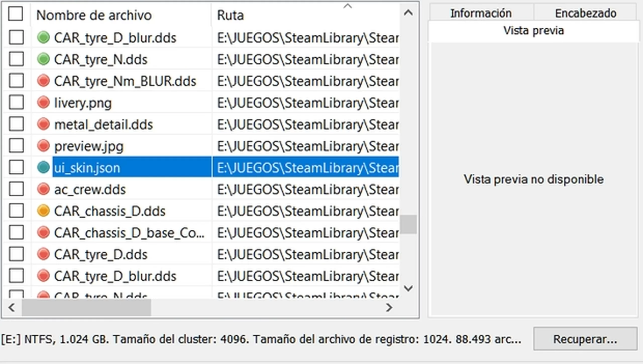Click the path cell in the livery.png row
Screen dimensions: 643x364
306,102
